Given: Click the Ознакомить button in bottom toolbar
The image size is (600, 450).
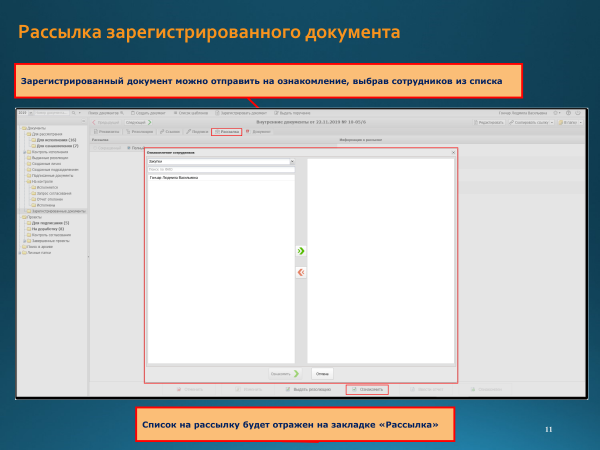Looking at the screenshot, I should point(367,388).
